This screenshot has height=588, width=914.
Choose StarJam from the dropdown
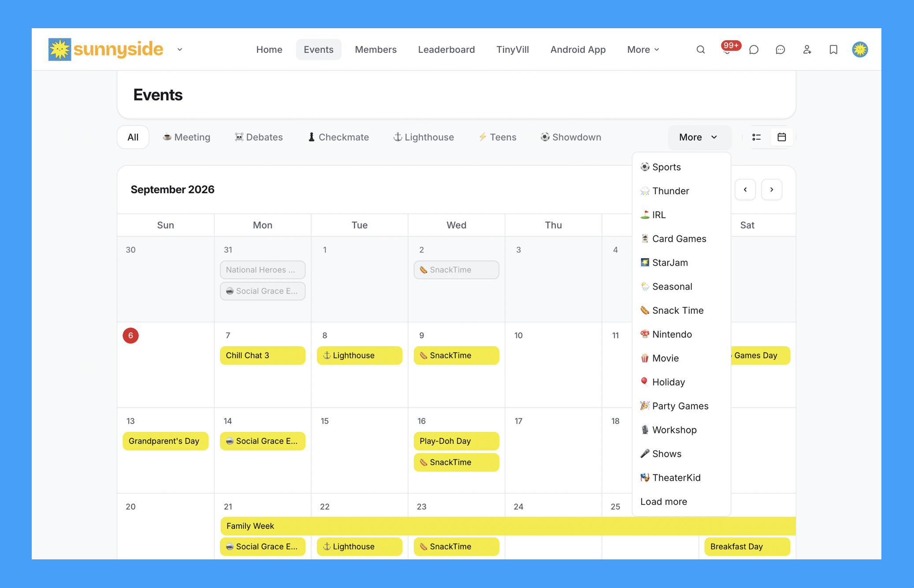(681, 262)
